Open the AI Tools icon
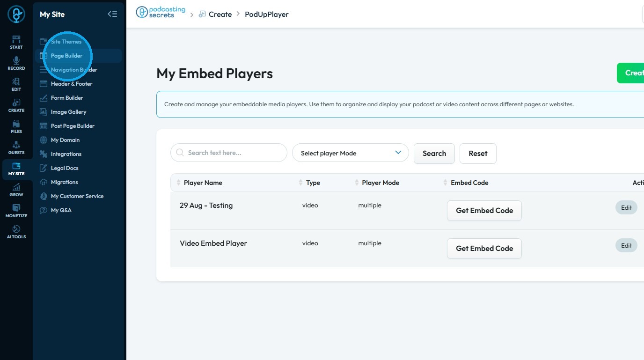Screen dimensions: 644x360 click(16, 231)
